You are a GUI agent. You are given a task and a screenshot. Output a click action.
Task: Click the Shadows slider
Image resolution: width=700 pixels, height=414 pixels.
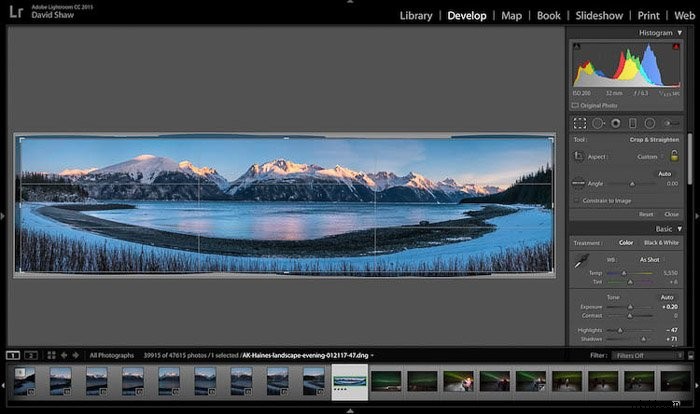coord(630,339)
